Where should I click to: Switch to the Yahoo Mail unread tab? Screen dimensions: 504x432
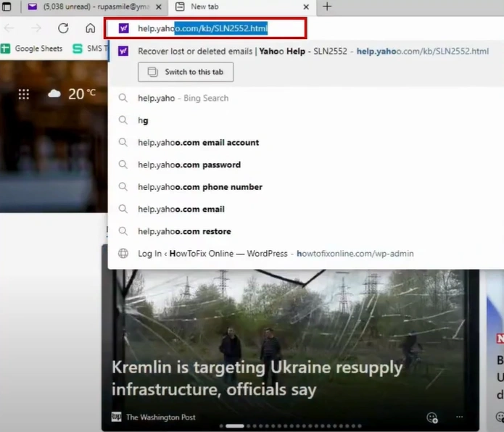tap(95, 7)
